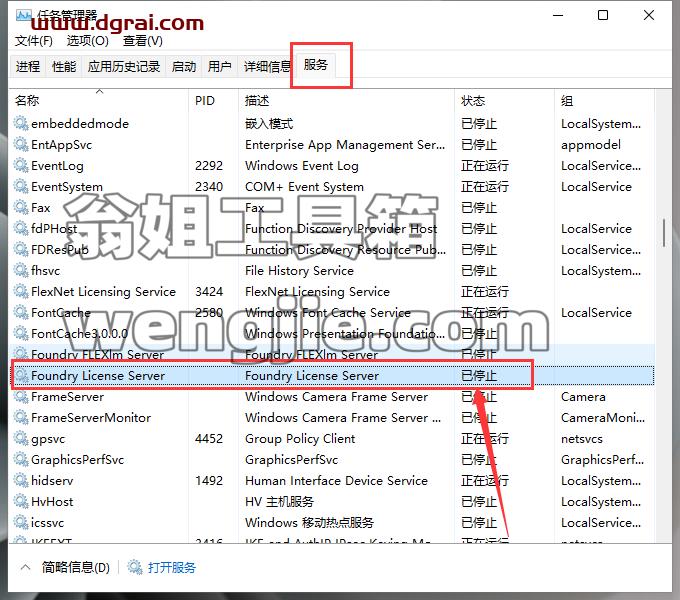Click the gear icon beside EventLog service
680x600 pixels.
click(21, 165)
